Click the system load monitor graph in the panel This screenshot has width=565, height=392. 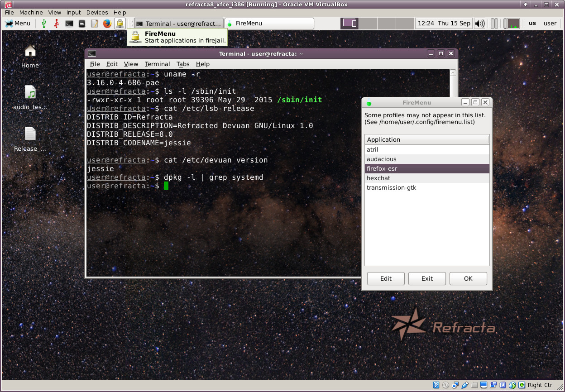point(512,24)
